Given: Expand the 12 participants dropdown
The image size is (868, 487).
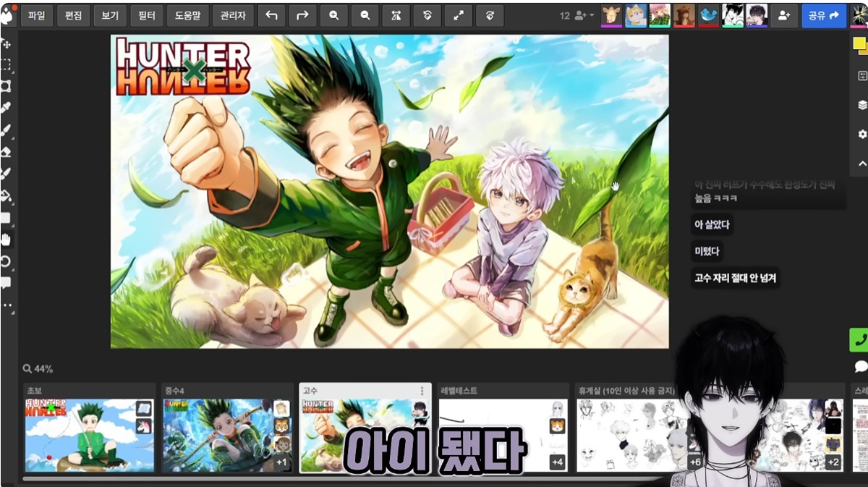Looking at the screenshot, I should click(x=578, y=15).
